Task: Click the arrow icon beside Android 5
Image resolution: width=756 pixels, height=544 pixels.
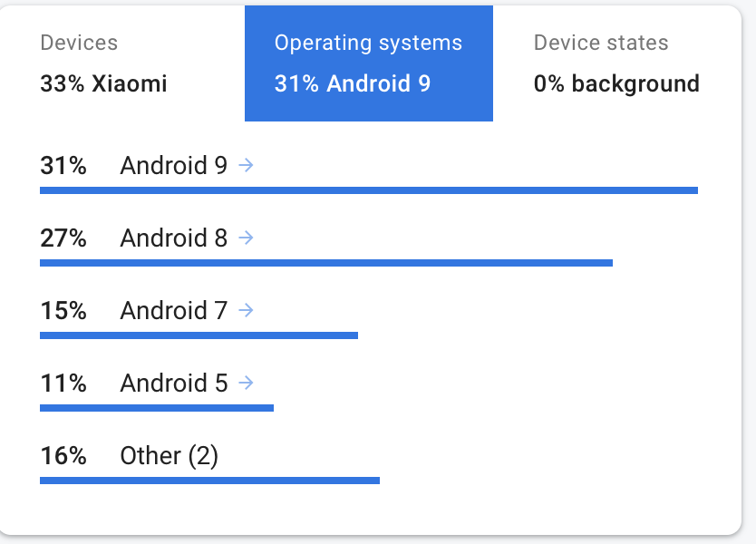Action: (x=245, y=384)
